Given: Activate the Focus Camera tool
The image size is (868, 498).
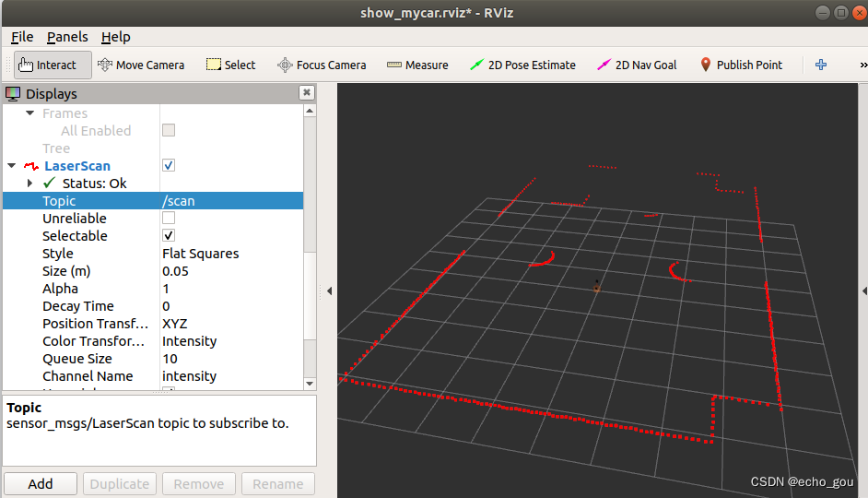Looking at the screenshot, I should tap(322, 65).
